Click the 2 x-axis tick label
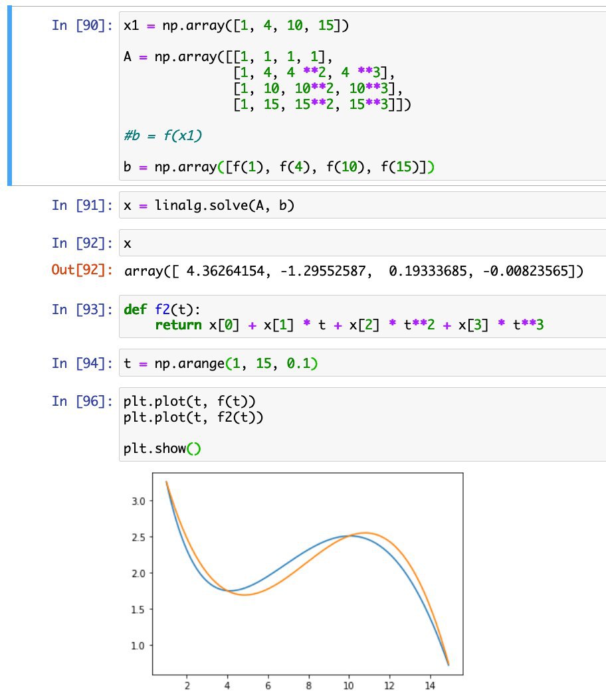The image size is (606, 700). tap(187, 685)
